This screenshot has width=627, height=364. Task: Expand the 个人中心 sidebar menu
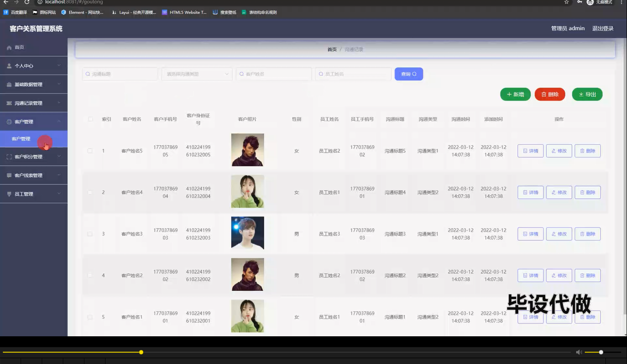coord(34,66)
